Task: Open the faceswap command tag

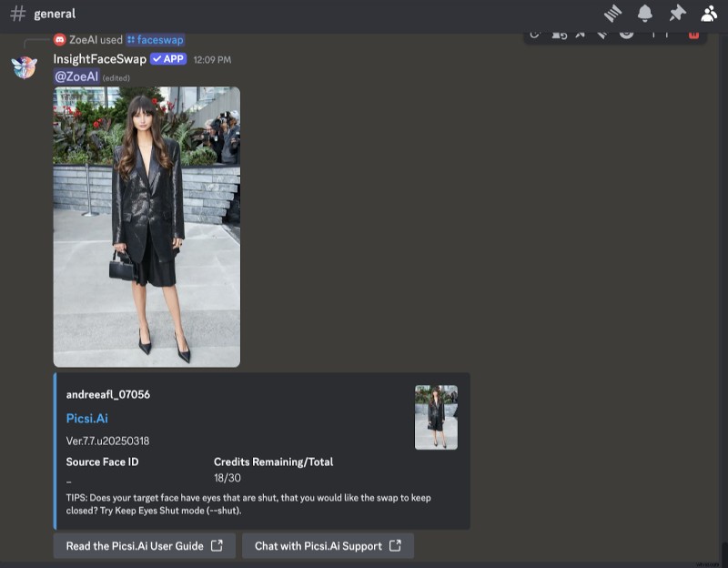Action: (x=155, y=39)
